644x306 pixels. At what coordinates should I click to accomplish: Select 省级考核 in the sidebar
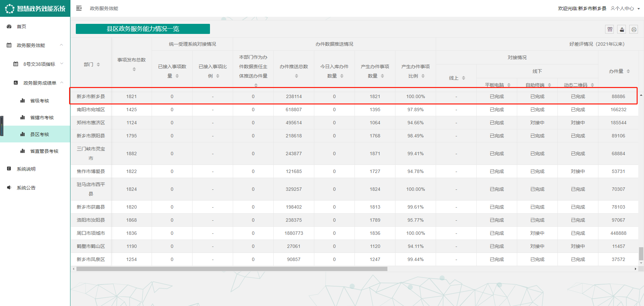click(39, 101)
